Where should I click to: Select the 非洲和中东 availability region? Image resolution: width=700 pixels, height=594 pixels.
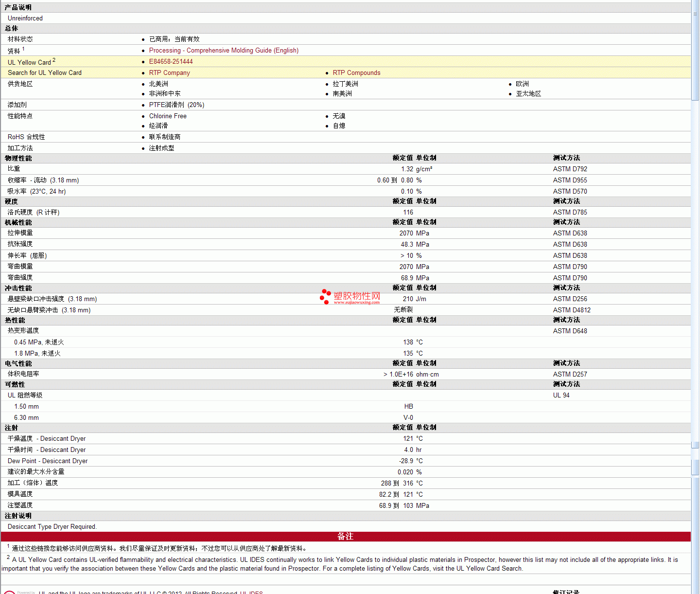click(x=165, y=93)
